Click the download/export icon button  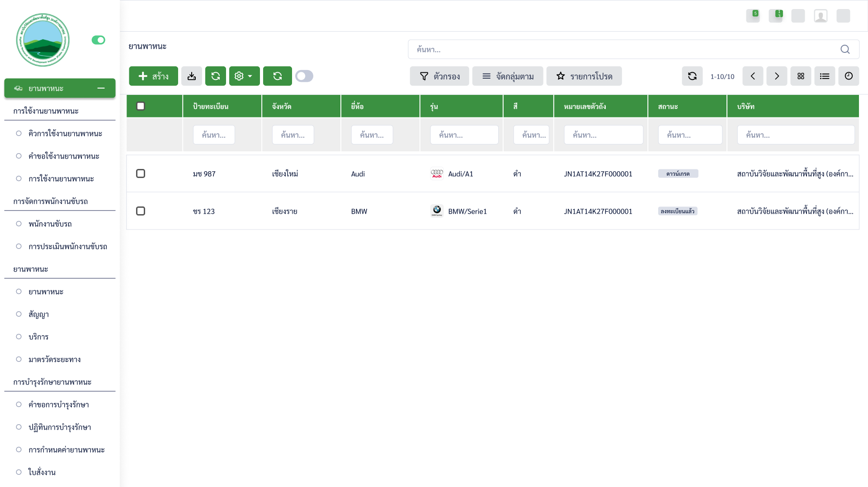(192, 76)
